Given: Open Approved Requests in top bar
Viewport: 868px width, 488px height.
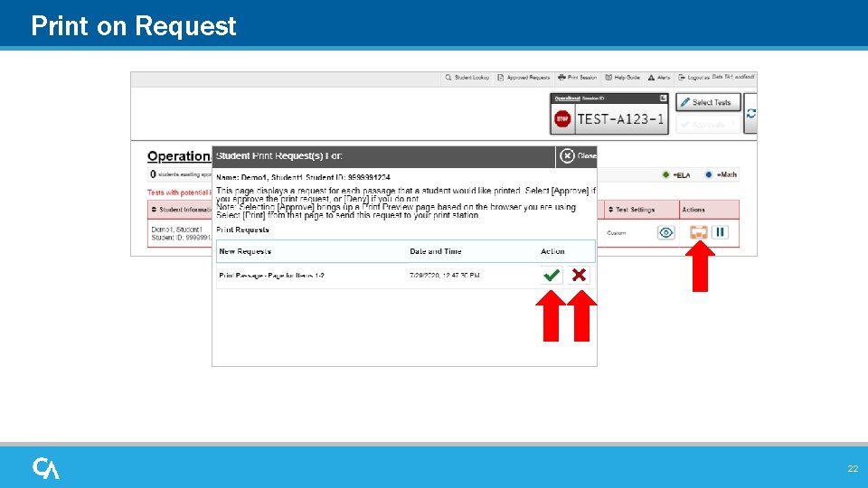Looking at the screenshot, I should [x=524, y=78].
